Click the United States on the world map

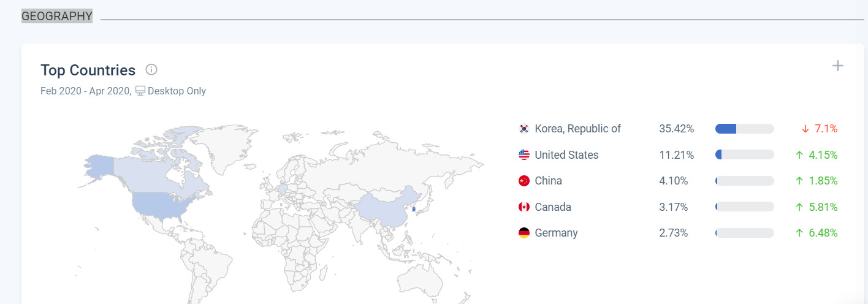(158, 205)
